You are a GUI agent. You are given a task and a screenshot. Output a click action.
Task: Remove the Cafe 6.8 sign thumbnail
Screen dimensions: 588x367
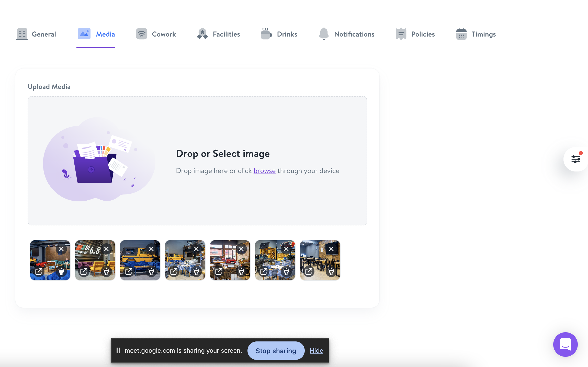tap(106, 249)
